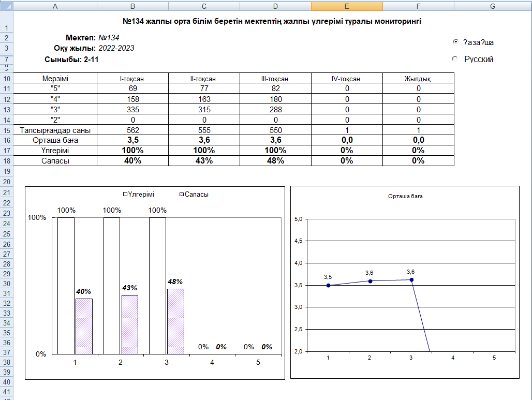The width and height of the screenshot is (532, 400).
Task: Click the 'Орташа баға' line chart title
Action: coord(405,197)
